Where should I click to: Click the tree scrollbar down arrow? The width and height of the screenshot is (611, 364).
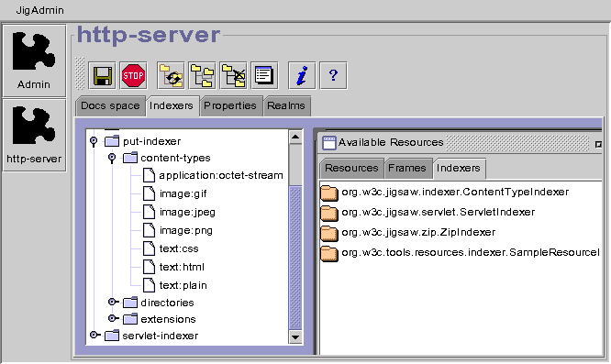coord(295,337)
